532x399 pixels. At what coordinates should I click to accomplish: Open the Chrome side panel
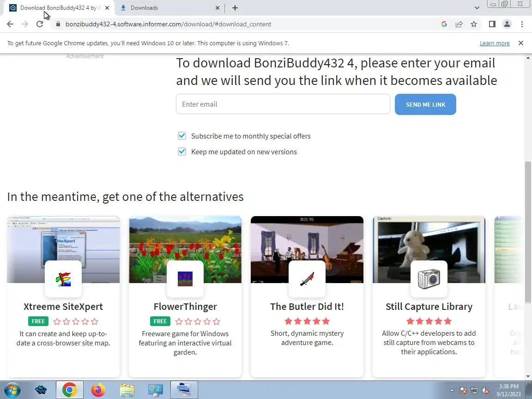(x=492, y=24)
